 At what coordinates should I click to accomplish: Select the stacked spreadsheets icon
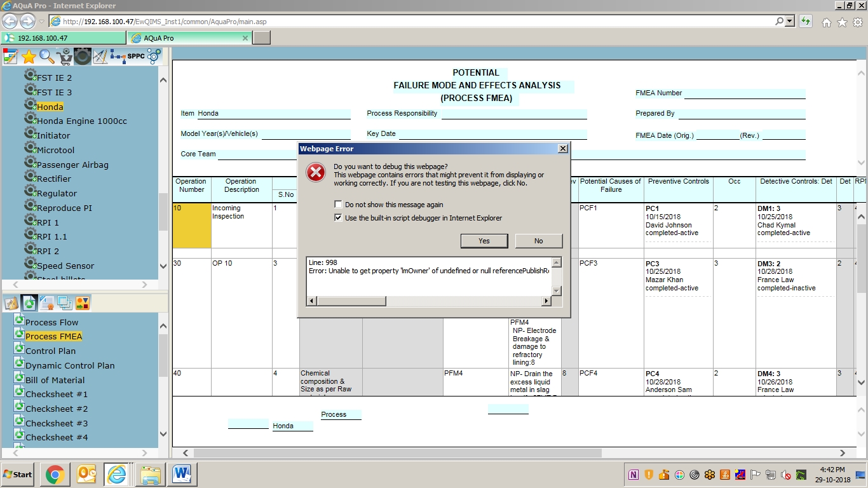(x=65, y=303)
